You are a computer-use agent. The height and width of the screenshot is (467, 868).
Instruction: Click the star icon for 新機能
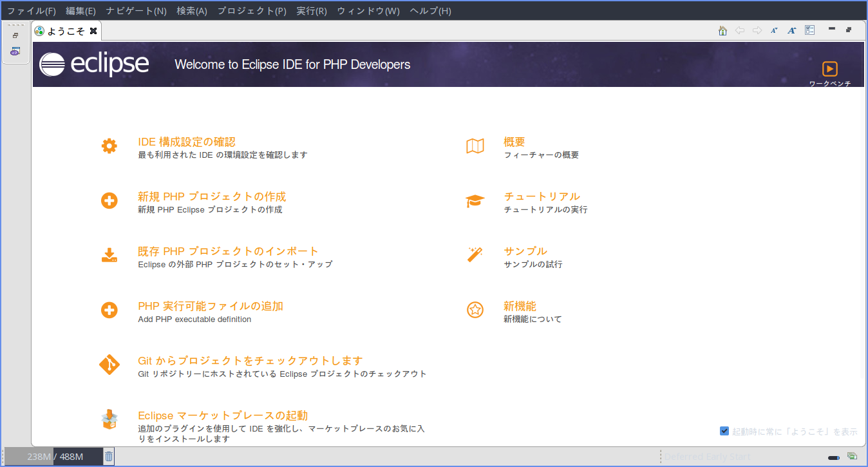475,310
